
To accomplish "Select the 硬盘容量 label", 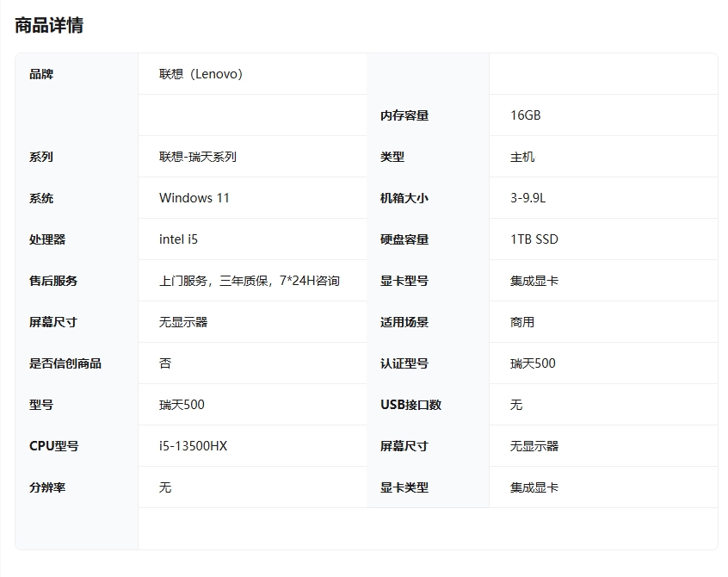I will [404, 239].
